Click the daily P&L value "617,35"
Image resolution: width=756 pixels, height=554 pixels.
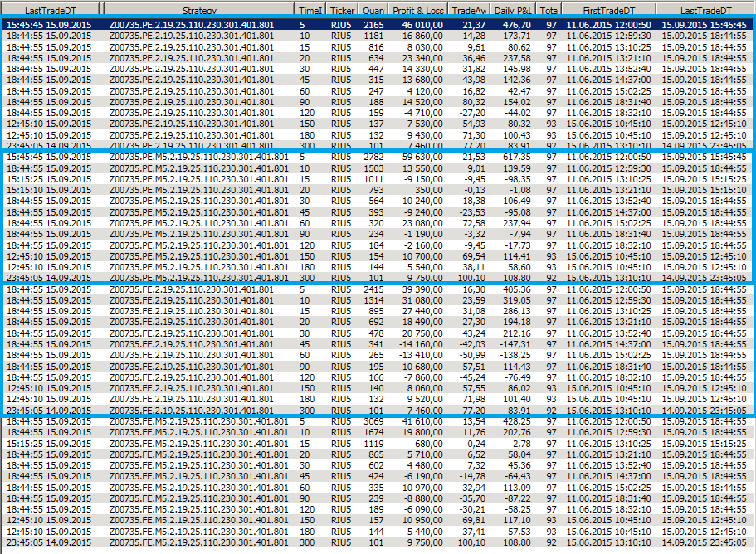point(516,157)
